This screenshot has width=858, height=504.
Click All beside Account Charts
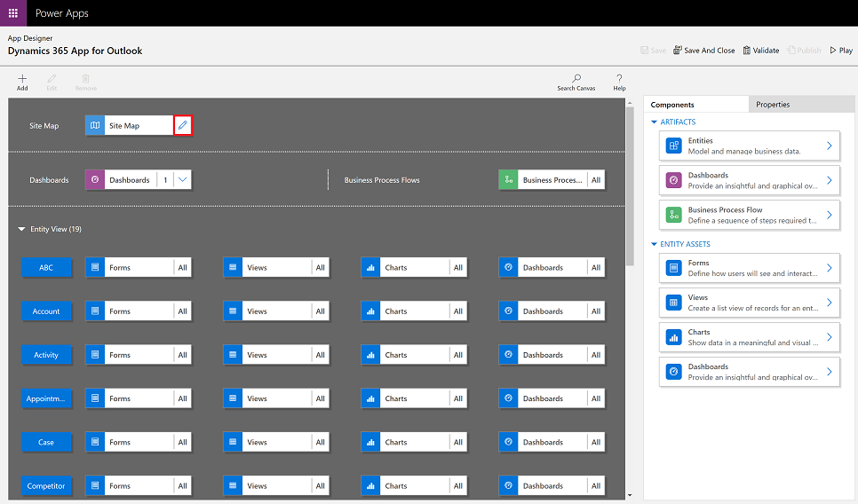pos(458,311)
